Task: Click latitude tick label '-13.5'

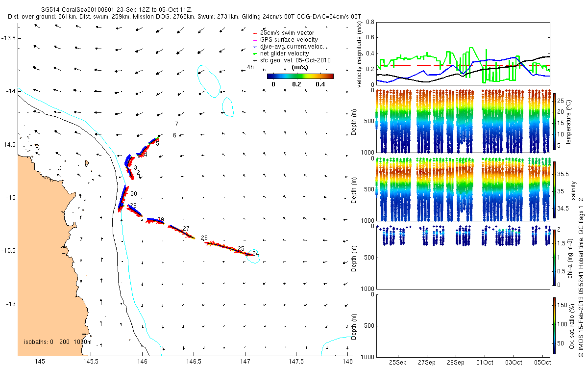Action: (x=8, y=38)
